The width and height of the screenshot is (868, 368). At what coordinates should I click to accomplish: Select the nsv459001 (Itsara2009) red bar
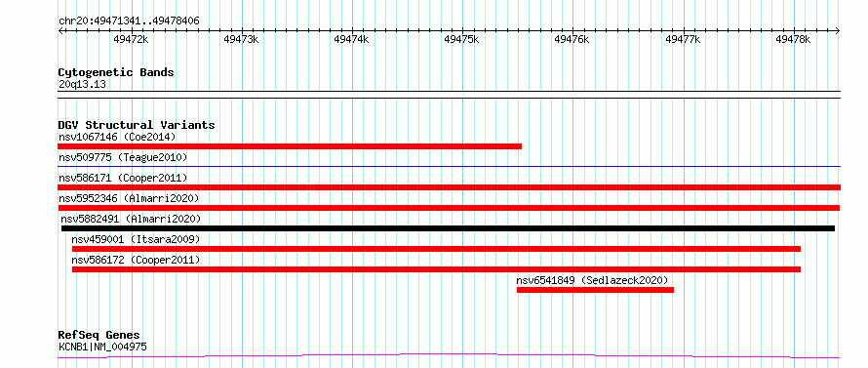[x=436, y=249]
